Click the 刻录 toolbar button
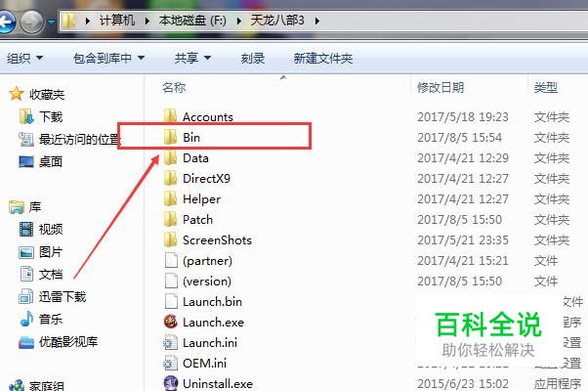 click(x=253, y=58)
